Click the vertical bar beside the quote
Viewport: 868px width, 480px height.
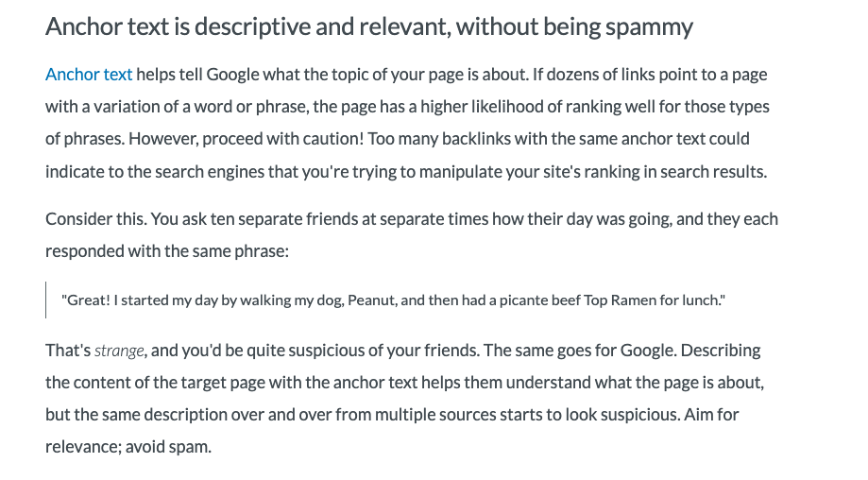point(46,300)
